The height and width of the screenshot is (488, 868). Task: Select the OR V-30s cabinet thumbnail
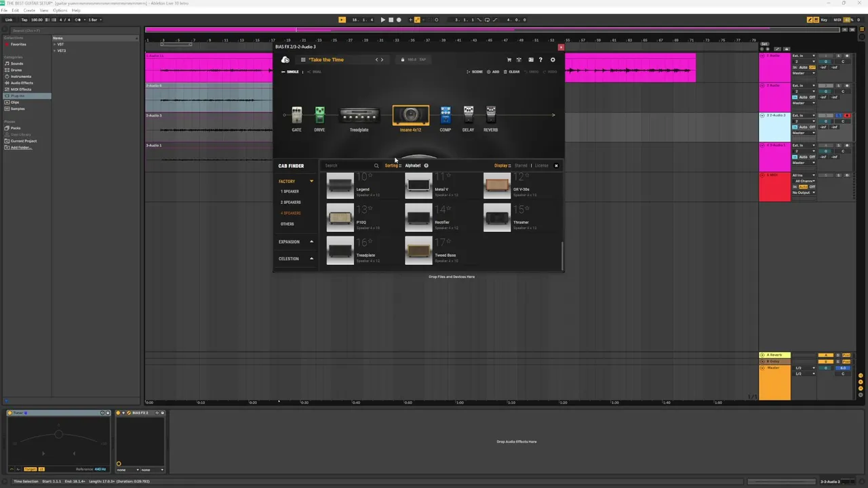click(497, 186)
